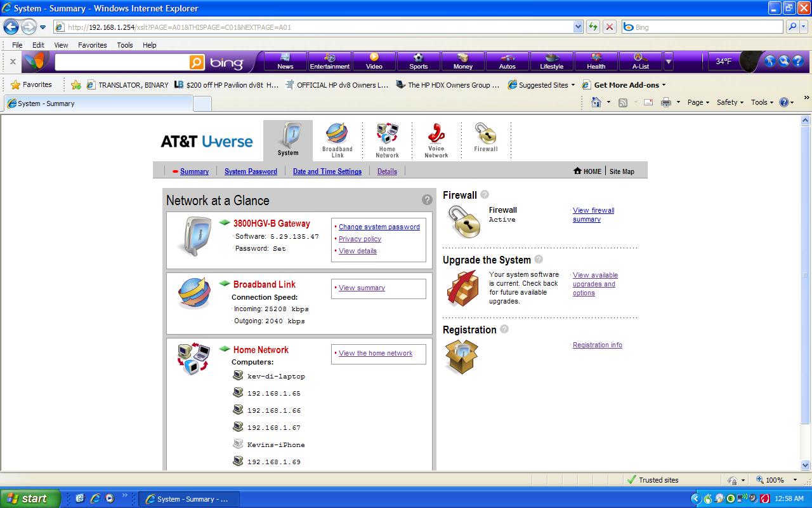Open the Favorites menu
Image resolution: width=812 pixels, height=508 pixels.
[x=93, y=45]
